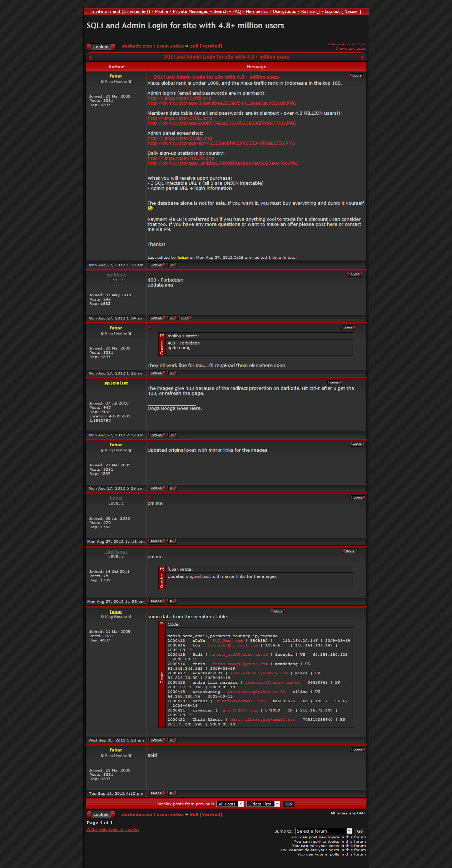Open Private Messages in top menu
The height and width of the screenshot is (868, 452).
pos(190,11)
